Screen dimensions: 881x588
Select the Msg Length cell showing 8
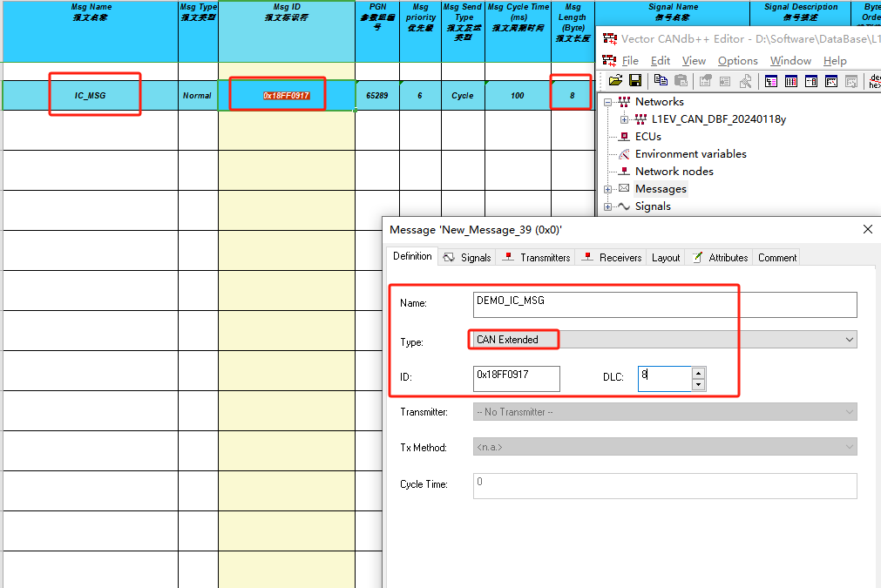pyautogui.click(x=573, y=96)
